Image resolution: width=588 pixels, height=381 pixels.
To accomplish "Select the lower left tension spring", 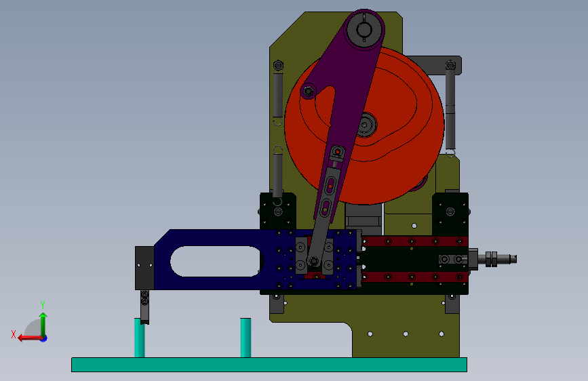I will pyautogui.click(x=278, y=176).
